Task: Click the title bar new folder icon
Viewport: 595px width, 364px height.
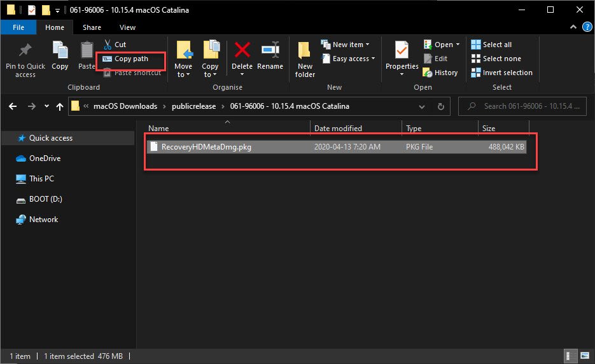Action: [x=46, y=10]
